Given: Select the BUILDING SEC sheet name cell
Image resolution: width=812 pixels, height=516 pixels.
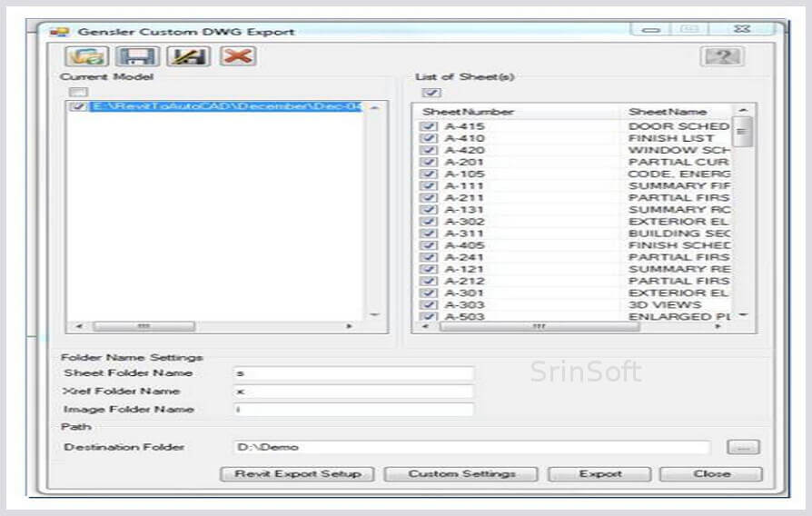Looking at the screenshot, I should tap(678, 233).
